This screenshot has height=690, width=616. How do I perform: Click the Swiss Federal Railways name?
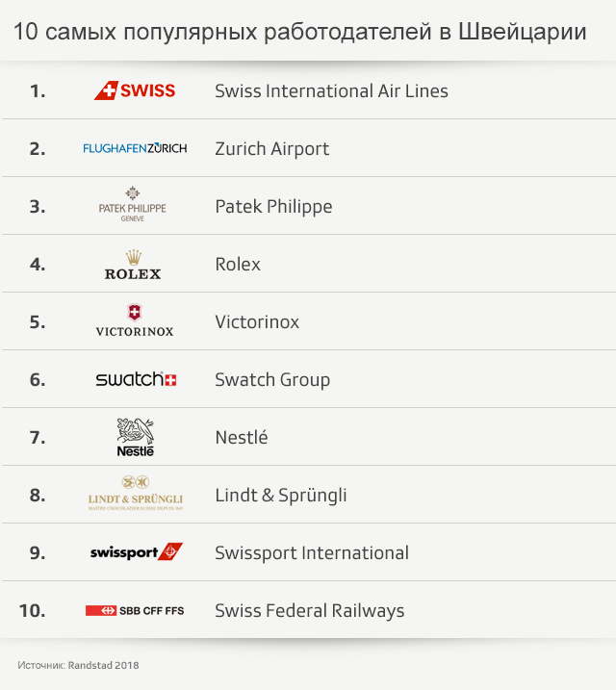[x=309, y=611]
